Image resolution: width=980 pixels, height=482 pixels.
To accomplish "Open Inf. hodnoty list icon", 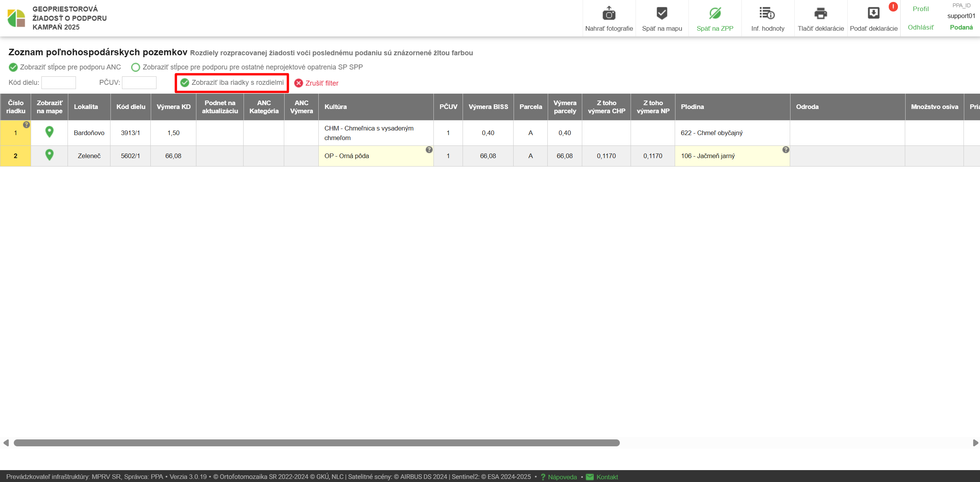I will click(x=767, y=13).
